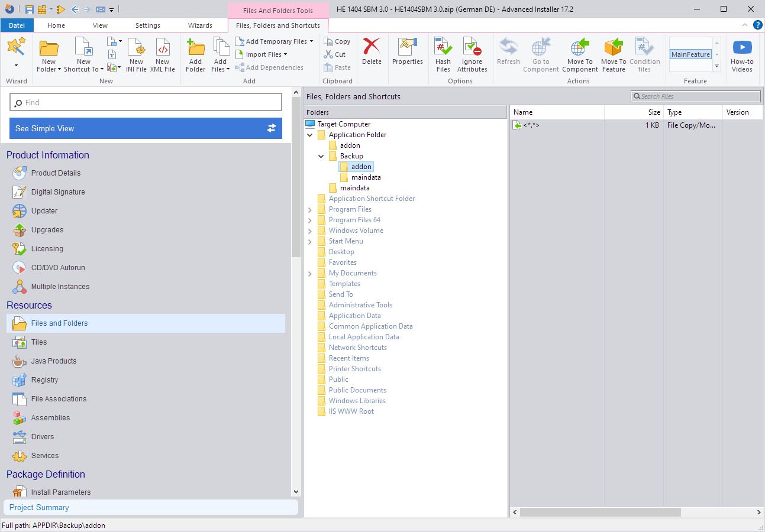Image resolution: width=765 pixels, height=532 pixels.
Task: Open the Wizard tool in ribbon
Action: pyautogui.click(x=16, y=47)
